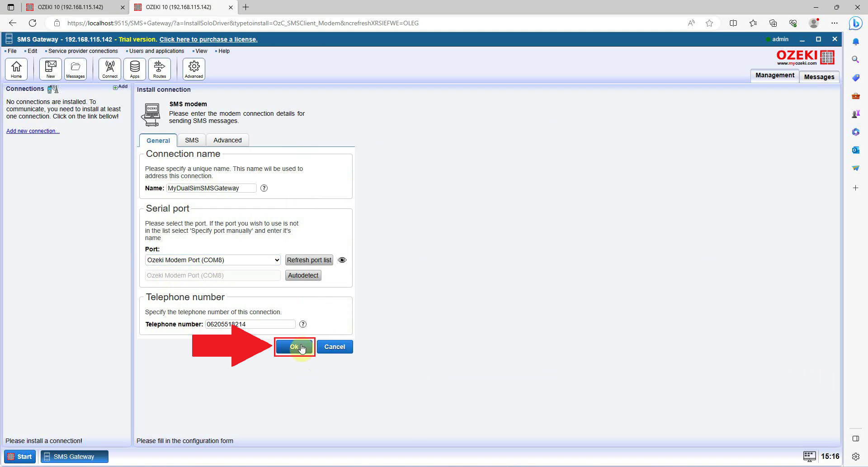
Task: Click the Telephone number input field
Action: coord(250,324)
